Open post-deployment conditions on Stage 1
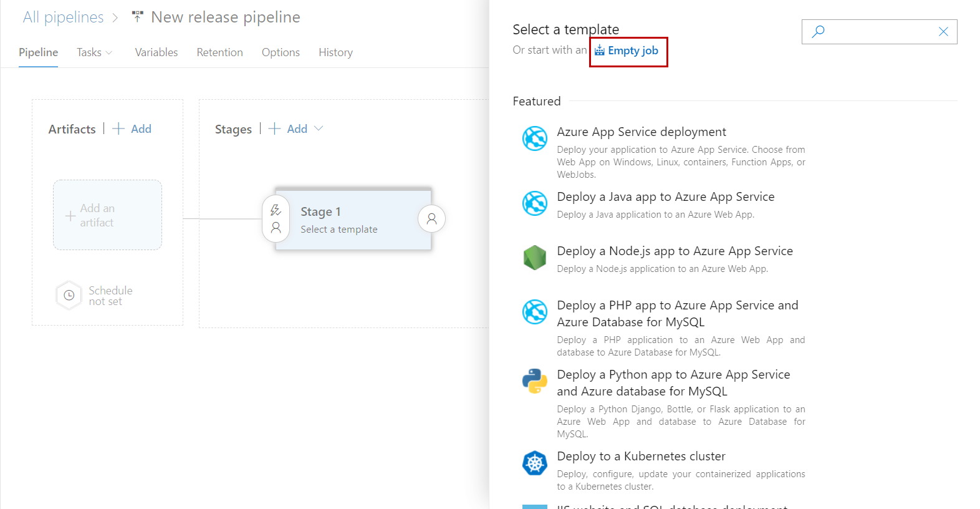The height and width of the screenshot is (509, 980). 431,219
